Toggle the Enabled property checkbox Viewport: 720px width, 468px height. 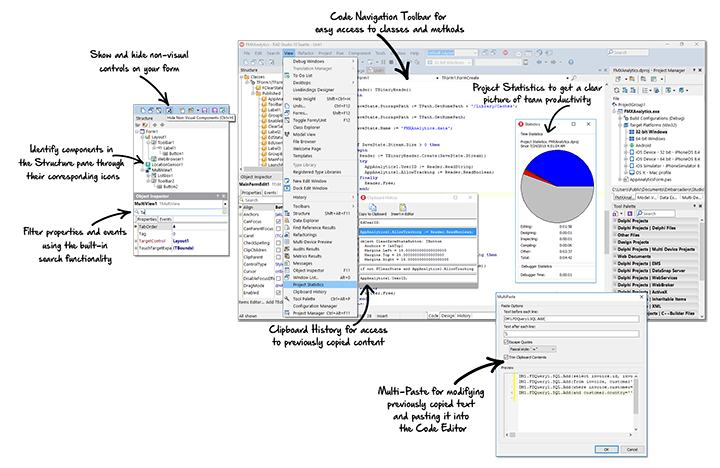click(x=278, y=293)
